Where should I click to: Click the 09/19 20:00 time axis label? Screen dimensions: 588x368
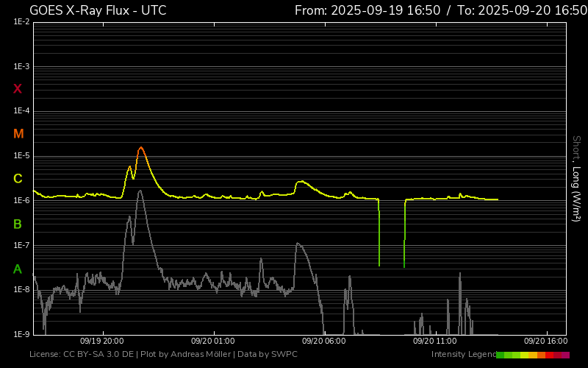pos(101,342)
